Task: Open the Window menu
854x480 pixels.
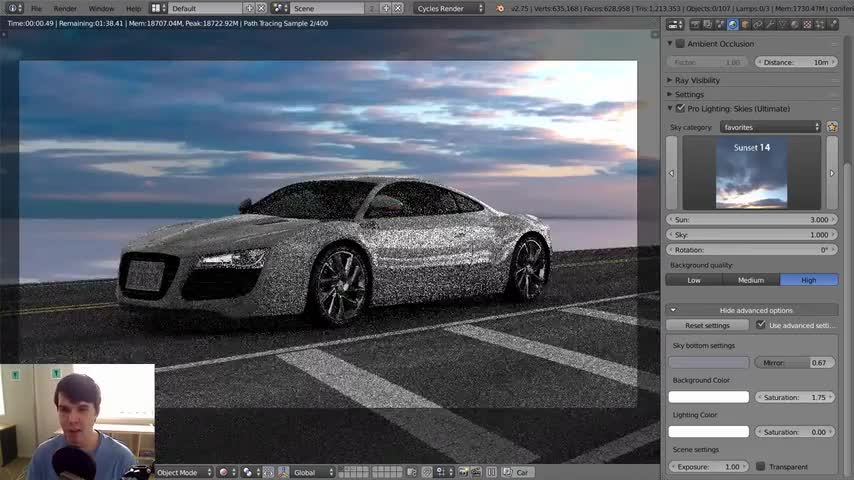Action: [x=101, y=9]
